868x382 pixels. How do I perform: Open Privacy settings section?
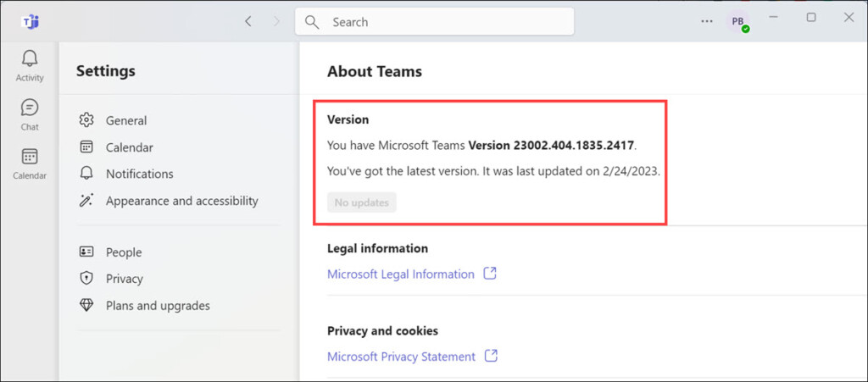pos(124,279)
